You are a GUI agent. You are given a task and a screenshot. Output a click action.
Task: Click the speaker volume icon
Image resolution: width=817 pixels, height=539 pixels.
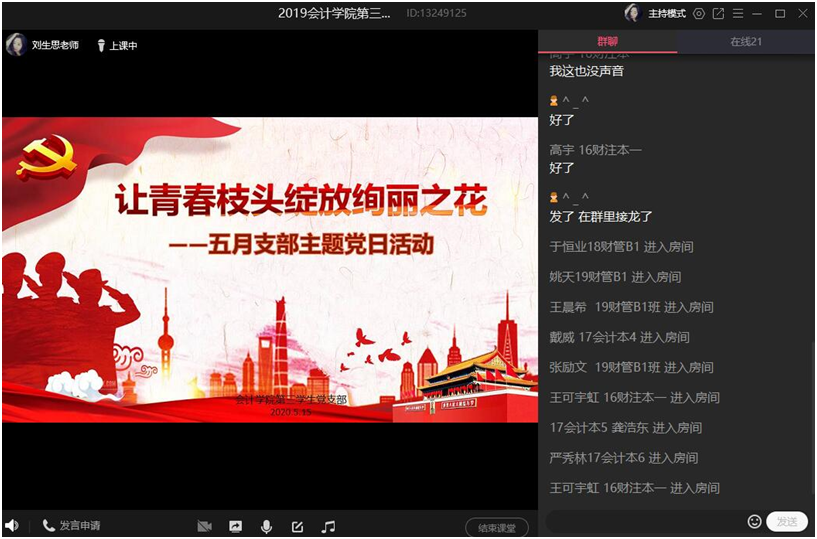pyautogui.click(x=11, y=526)
